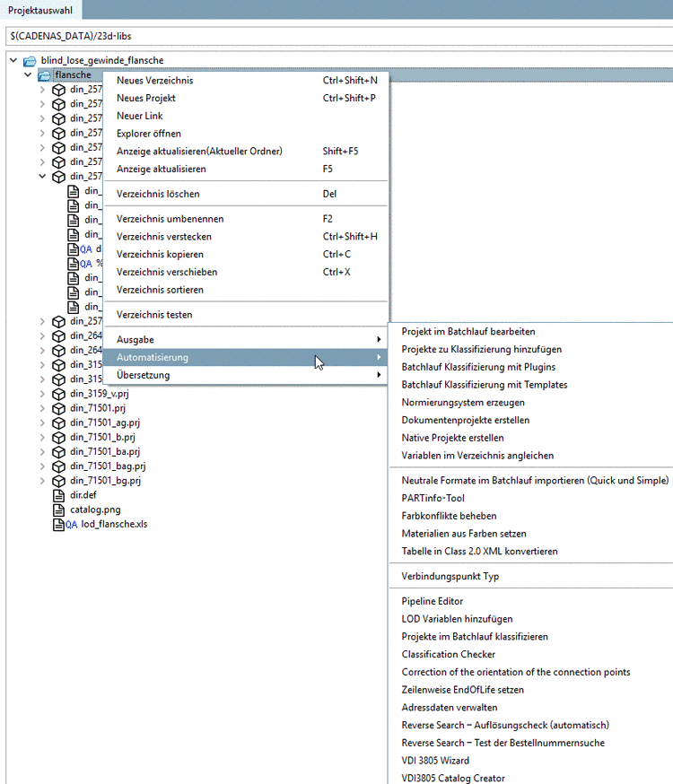Select Projekte im Batchlauf klassifizieren

pyautogui.click(x=531, y=637)
